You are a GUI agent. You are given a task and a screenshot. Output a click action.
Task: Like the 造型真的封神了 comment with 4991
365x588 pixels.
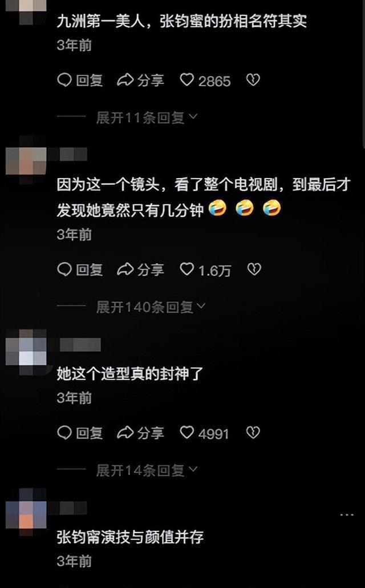click(x=204, y=433)
